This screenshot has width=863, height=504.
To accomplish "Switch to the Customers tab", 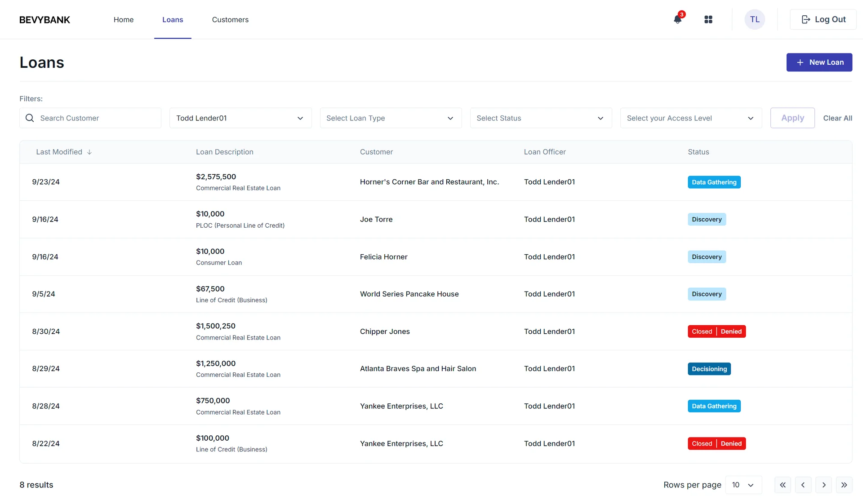I will tap(230, 19).
